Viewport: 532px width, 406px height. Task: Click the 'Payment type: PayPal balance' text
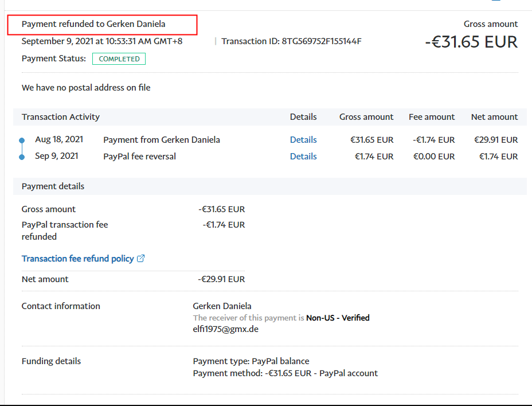[251, 361]
